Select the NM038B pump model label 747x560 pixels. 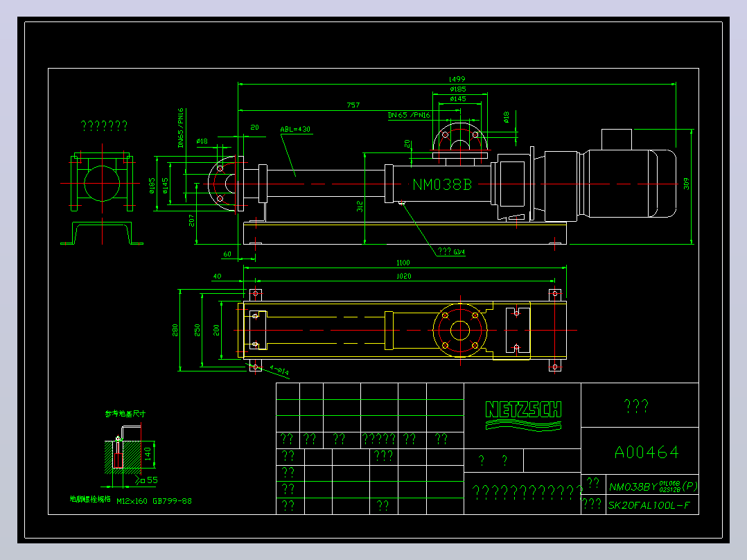click(x=441, y=184)
